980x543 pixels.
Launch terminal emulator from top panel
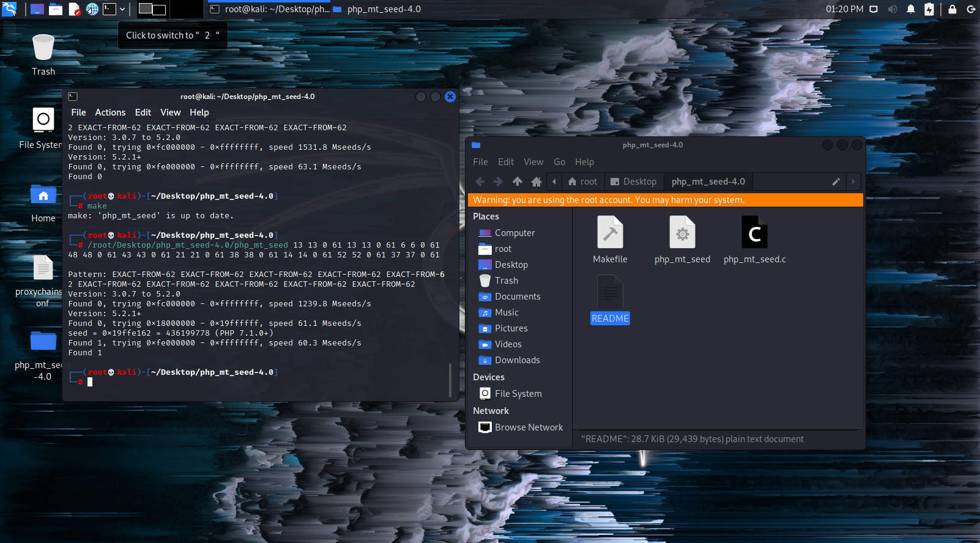point(110,9)
